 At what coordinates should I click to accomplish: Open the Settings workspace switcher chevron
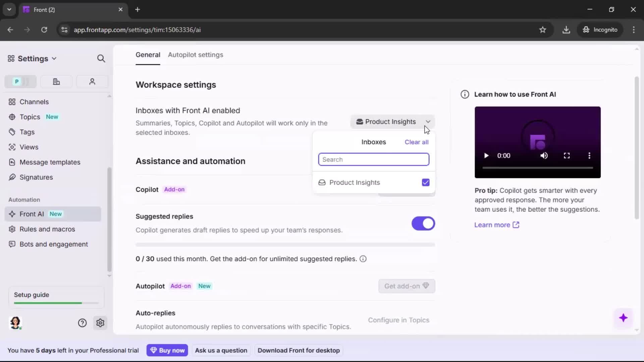(54, 58)
